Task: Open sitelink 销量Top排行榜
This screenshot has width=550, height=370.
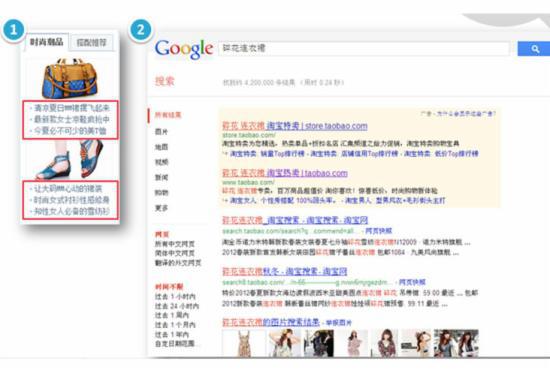Action: click(x=282, y=154)
